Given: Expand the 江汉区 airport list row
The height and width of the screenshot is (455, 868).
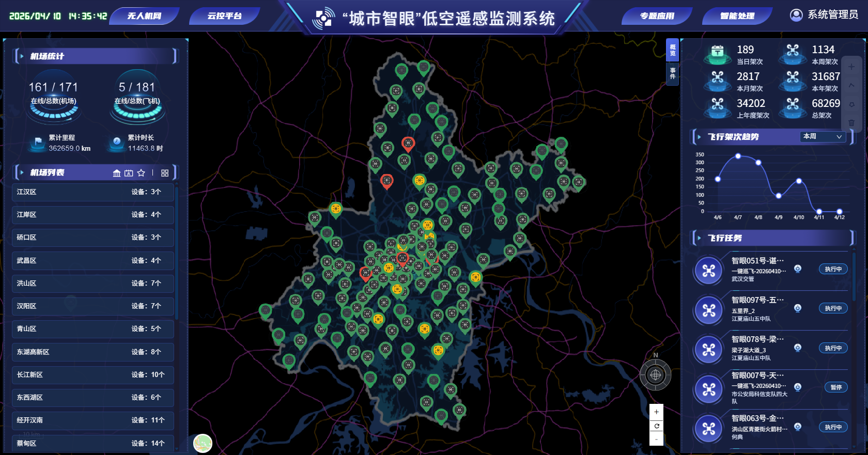Looking at the screenshot, I should tap(93, 192).
